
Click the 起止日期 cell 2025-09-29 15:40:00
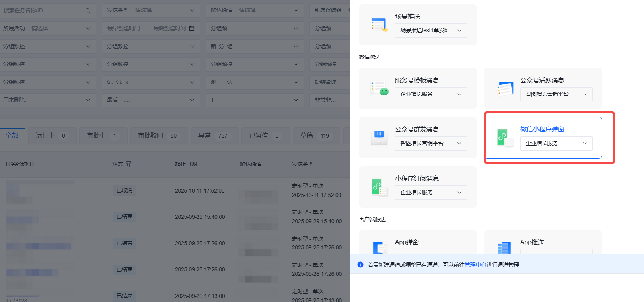click(200, 217)
